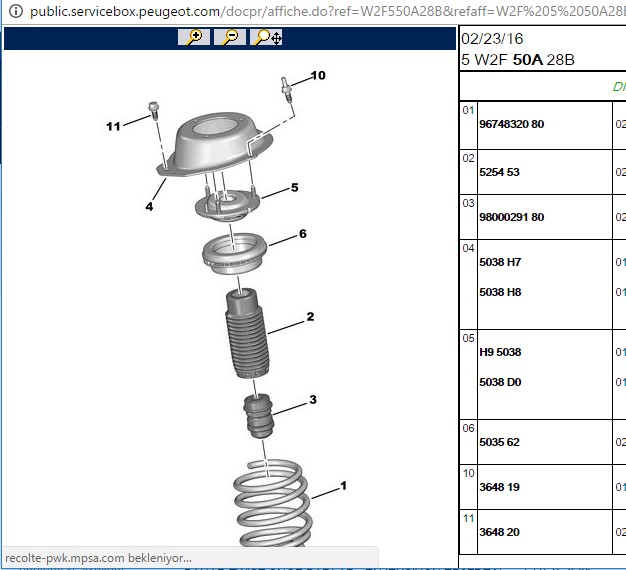Open part number 3648 19
Viewport: 626px width, 570px height.
click(499, 487)
